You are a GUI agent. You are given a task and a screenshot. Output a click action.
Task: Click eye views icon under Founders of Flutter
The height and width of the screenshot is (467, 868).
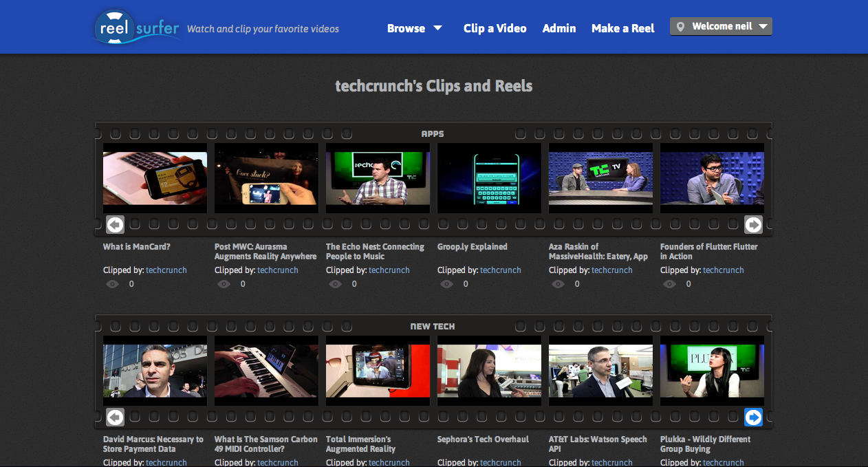pos(669,284)
